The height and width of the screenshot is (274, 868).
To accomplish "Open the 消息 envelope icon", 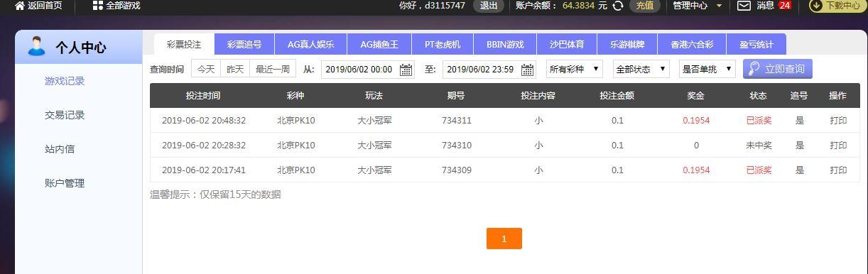I will click(744, 6).
